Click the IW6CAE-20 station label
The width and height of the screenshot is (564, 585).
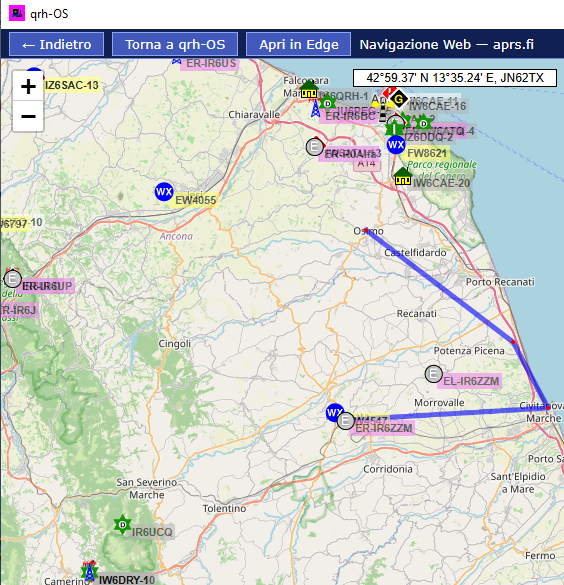click(x=441, y=183)
